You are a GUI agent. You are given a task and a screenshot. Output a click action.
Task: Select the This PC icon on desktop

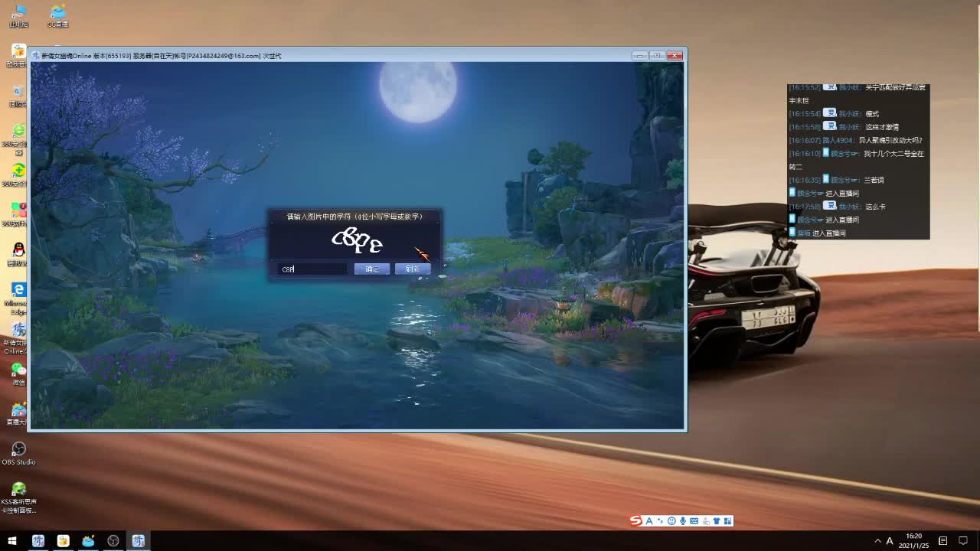[x=19, y=16]
